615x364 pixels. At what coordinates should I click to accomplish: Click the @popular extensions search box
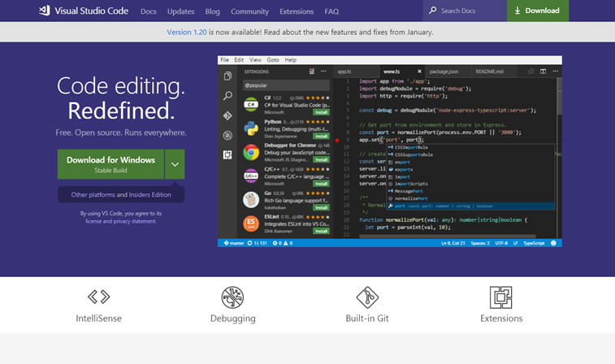286,85
